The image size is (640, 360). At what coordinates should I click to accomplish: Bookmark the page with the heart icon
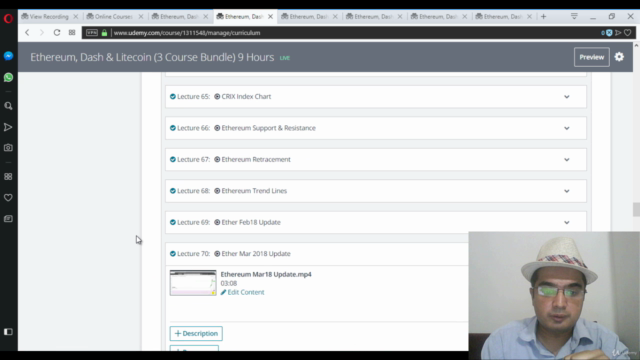(628, 33)
